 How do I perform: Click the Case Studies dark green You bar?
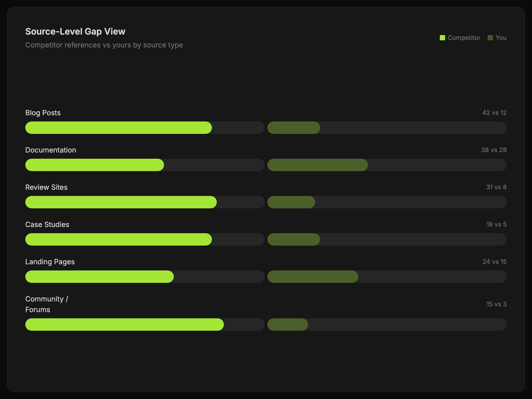click(294, 240)
